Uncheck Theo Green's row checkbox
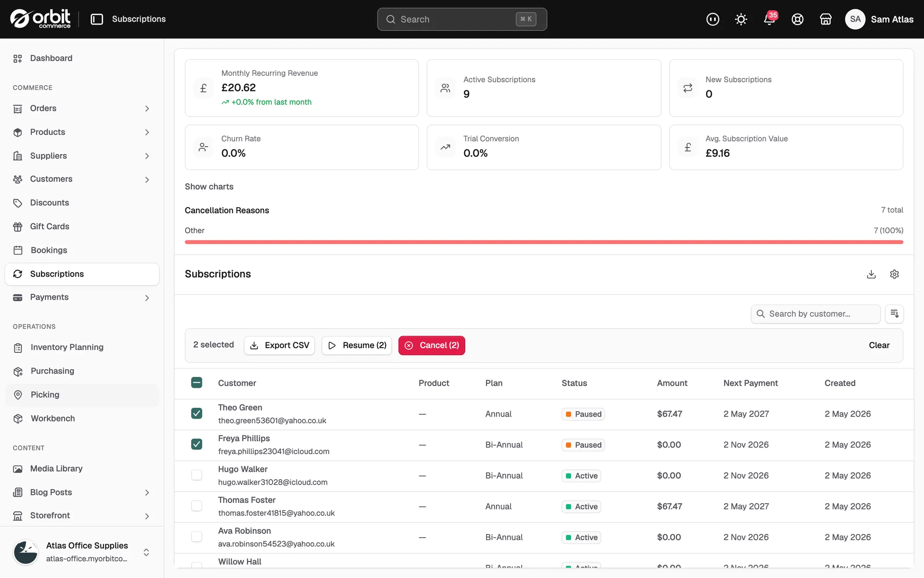The width and height of the screenshot is (924, 578). click(196, 413)
